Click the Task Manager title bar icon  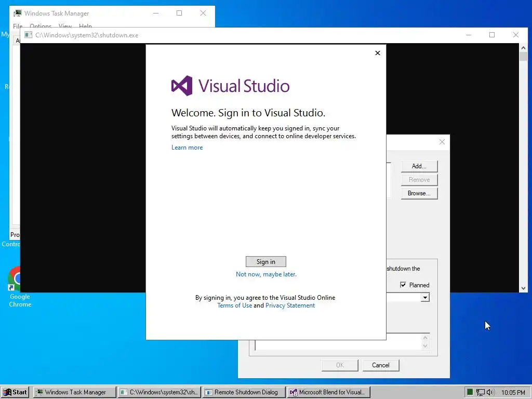(x=18, y=13)
